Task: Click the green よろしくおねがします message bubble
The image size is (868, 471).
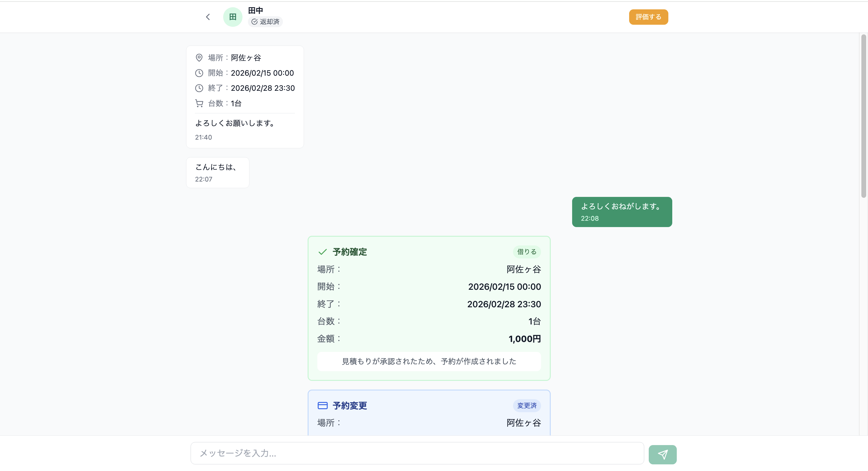Action: coord(622,212)
